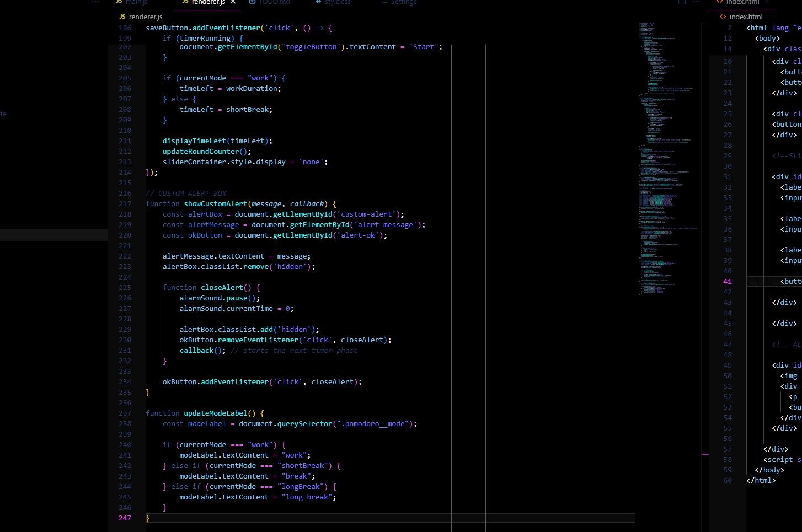Click HTML file icon in index.html breadcrumb
802x532 pixels.
pyautogui.click(x=723, y=17)
